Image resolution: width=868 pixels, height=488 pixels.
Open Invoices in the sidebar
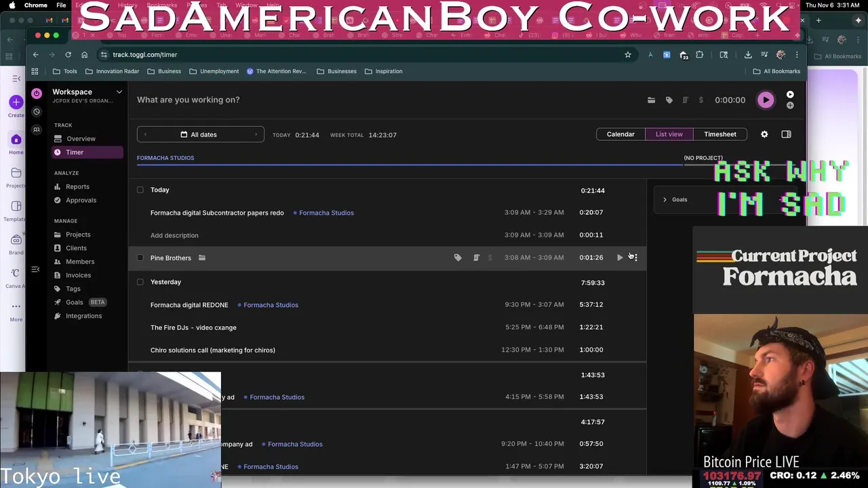click(x=78, y=275)
